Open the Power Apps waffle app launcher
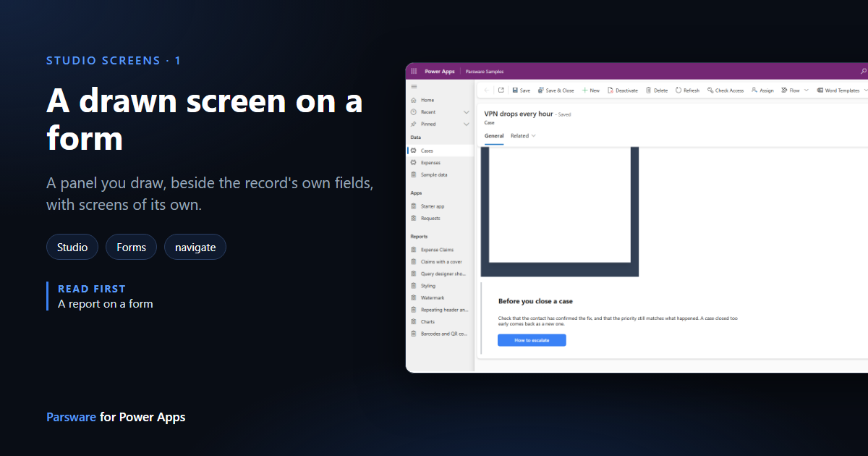 (414, 71)
